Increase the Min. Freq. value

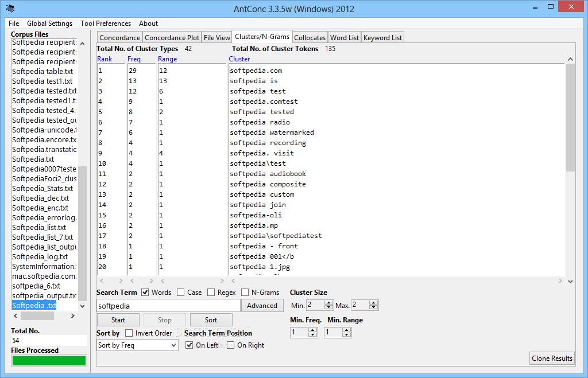tap(313, 330)
